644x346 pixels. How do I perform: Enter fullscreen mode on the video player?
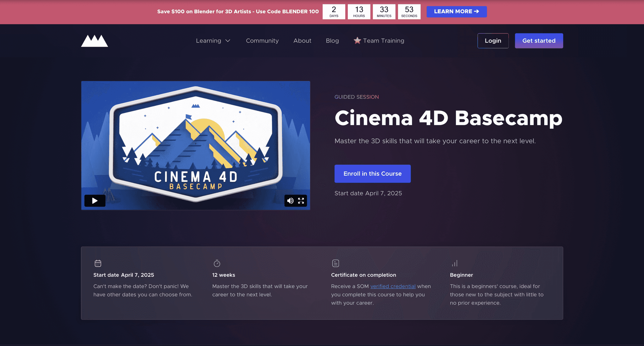pos(301,201)
